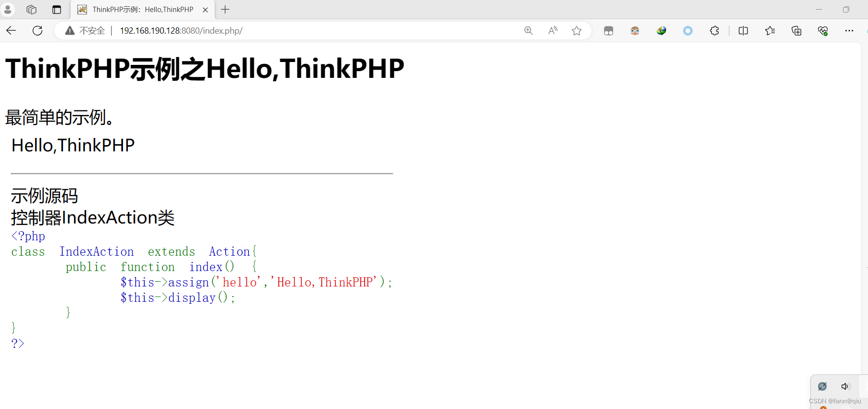Restore down the browser window
Viewport: 868px width, 409px height.
click(846, 10)
